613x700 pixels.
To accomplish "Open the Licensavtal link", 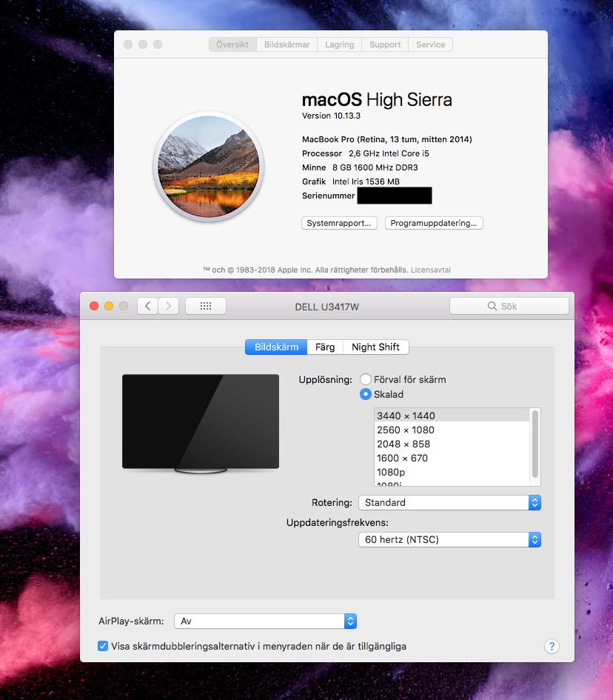I will 431,270.
